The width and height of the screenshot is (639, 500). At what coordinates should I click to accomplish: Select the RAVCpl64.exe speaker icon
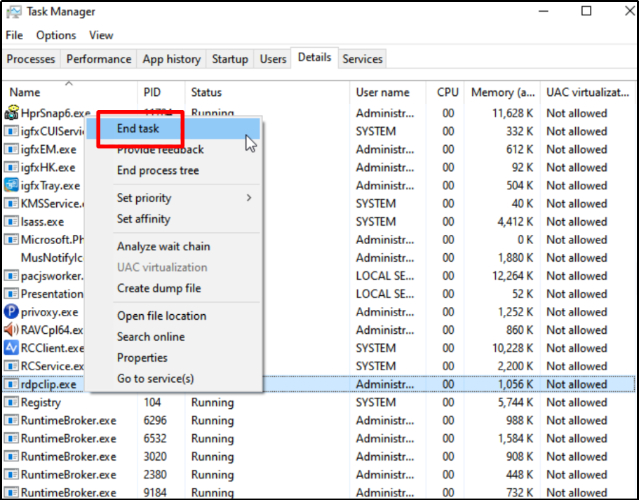[x=11, y=329]
